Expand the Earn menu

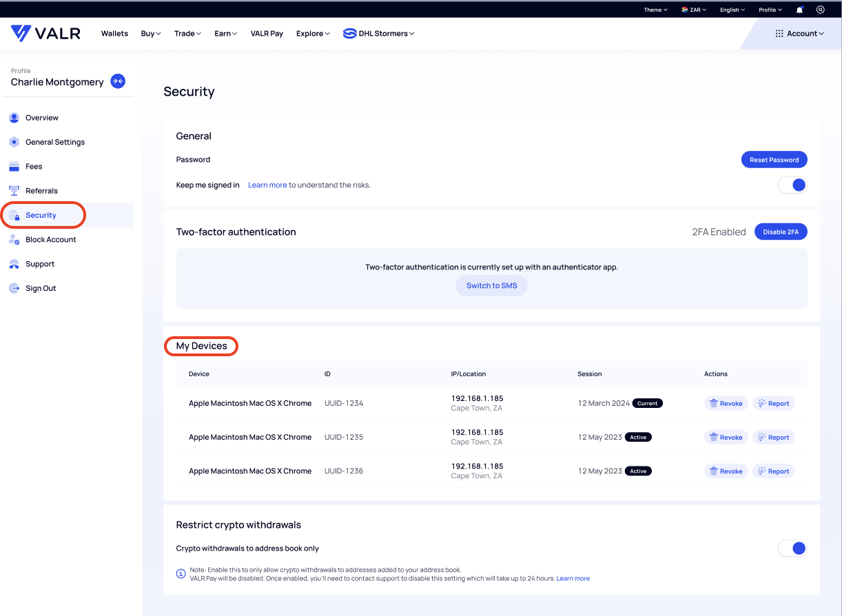[x=225, y=33]
